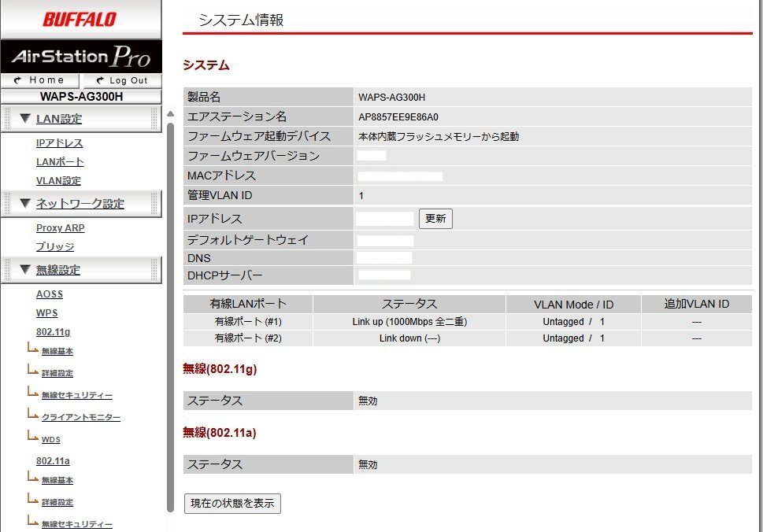The width and height of the screenshot is (763, 532).
Task: Click the sidebar vertical scrollbar track
Action: [170, 317]
